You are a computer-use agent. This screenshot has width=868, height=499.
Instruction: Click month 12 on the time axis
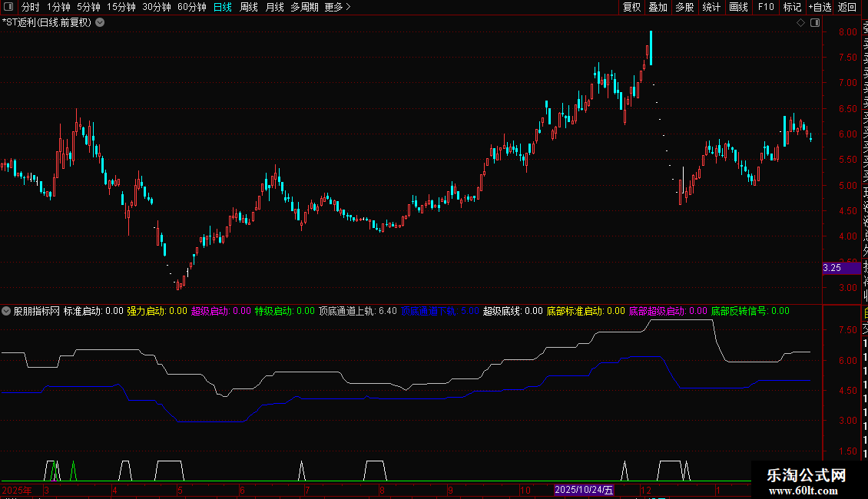[646, 490]
